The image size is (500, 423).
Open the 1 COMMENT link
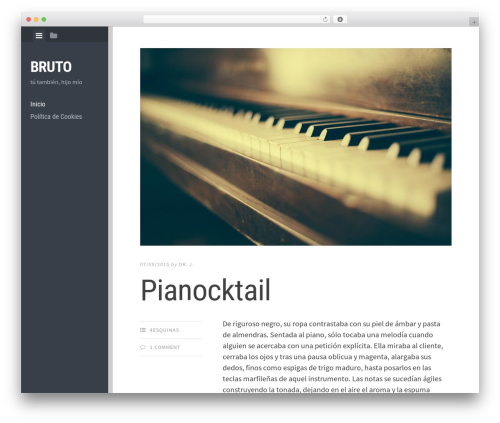coord(165,347)
